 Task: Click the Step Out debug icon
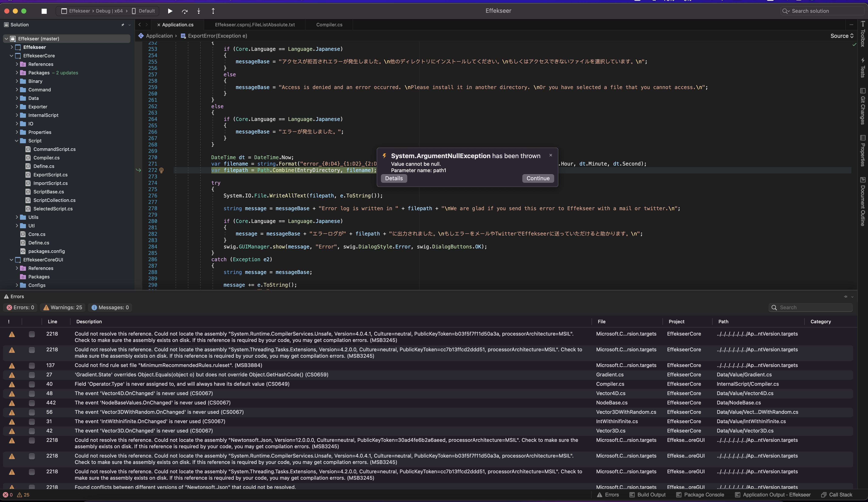213,11
